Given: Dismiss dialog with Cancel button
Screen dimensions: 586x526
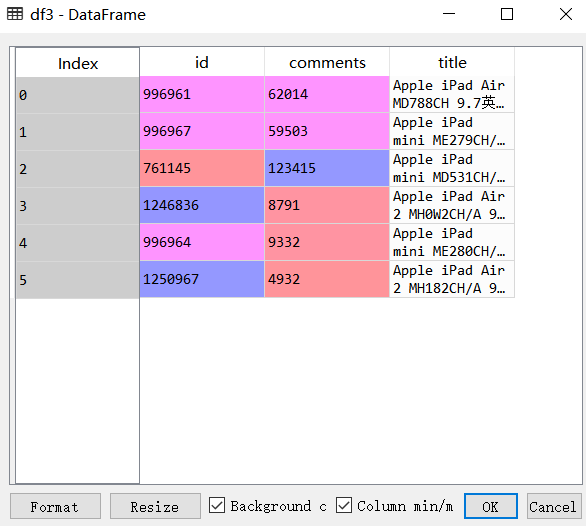Looking at the screenshot, I should [554, 506].
